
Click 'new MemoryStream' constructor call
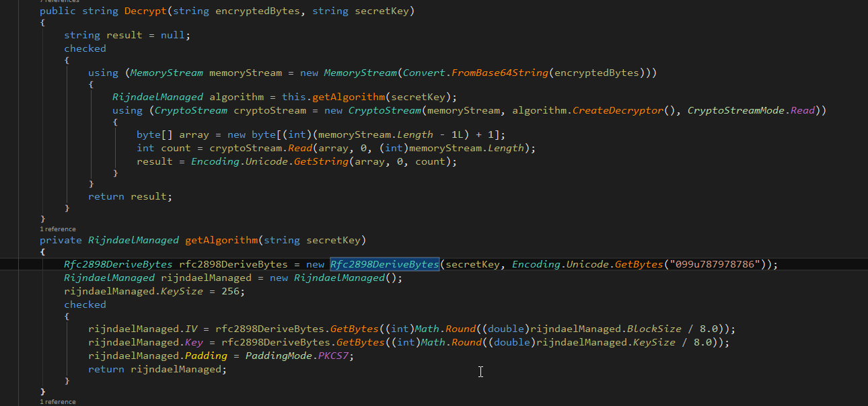(348, 73)
